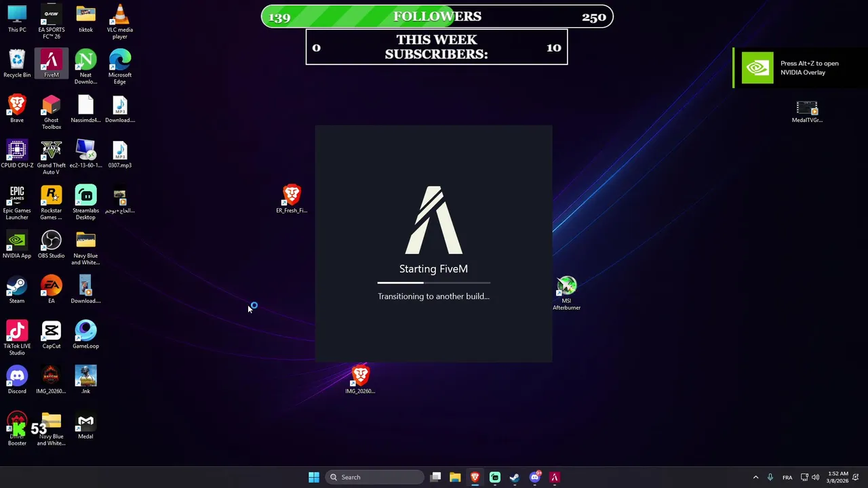Open the clock showing 1:52 AM
The image size is (868, 488).
coord(837,477)
